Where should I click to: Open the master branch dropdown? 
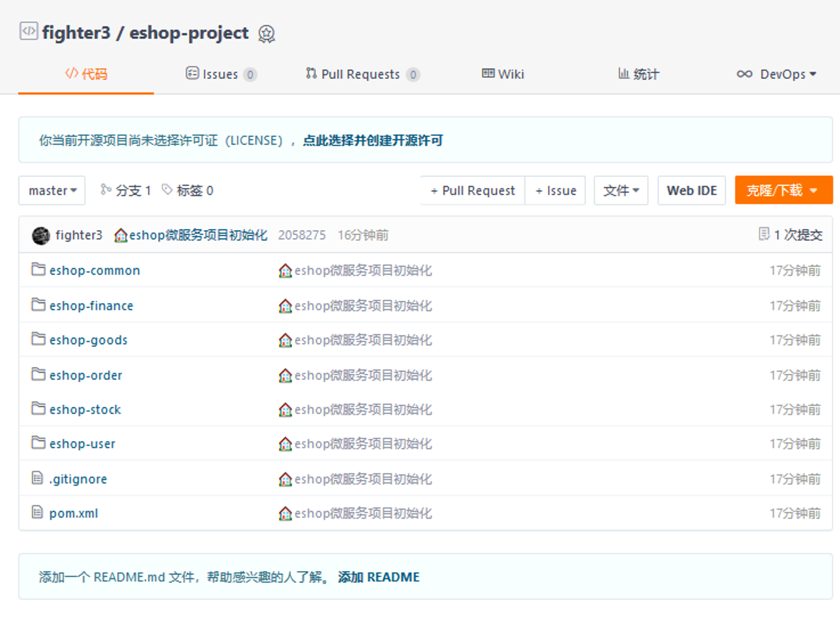[52, 190]
